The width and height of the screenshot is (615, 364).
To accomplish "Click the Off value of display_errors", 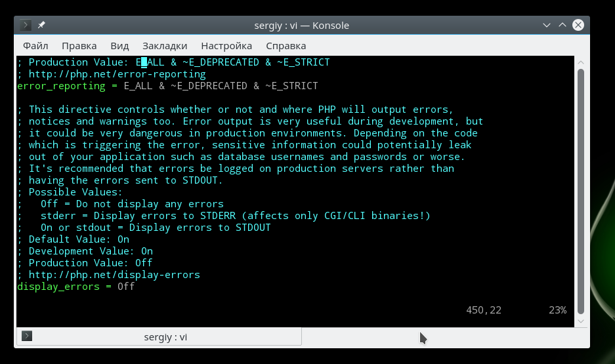I will 126,287.
